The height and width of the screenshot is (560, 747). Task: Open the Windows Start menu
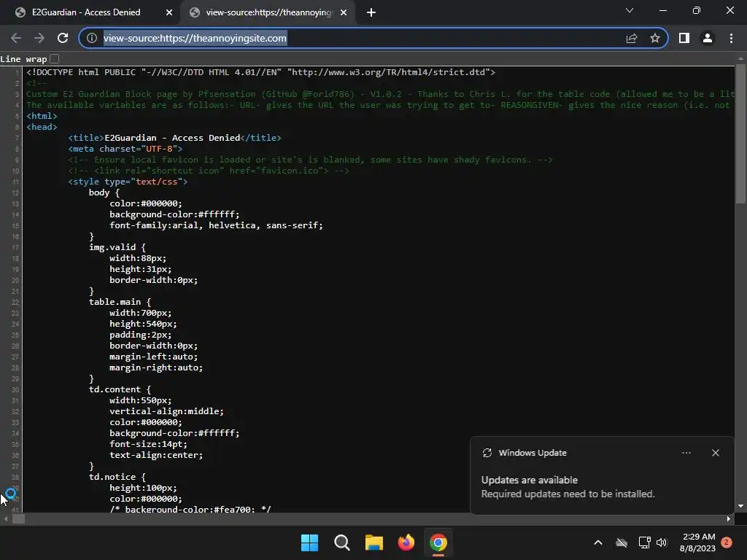309,542
